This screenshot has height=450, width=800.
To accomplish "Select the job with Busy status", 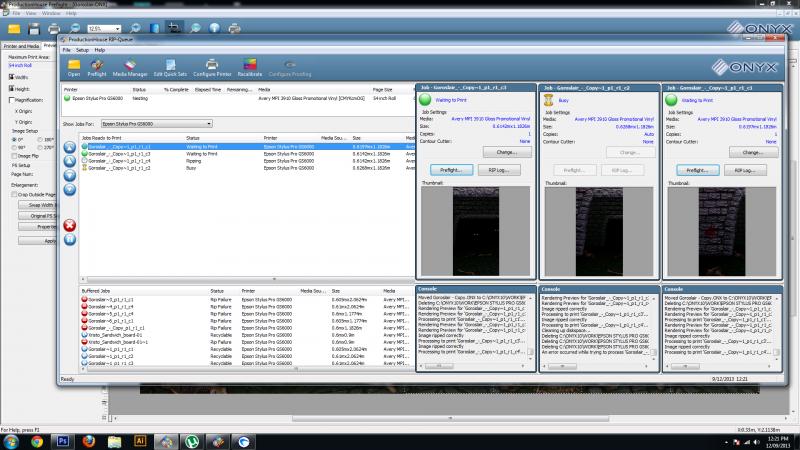I will pyautogui.click(x=248, y=168).
